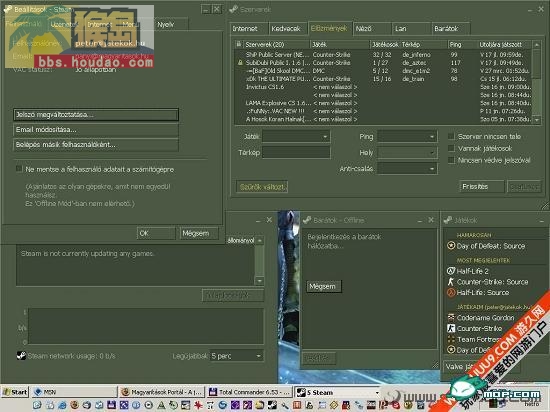Open the Anti-csalás filter dropdown
The width and height of the screenshot is (550, 412).
407,168
